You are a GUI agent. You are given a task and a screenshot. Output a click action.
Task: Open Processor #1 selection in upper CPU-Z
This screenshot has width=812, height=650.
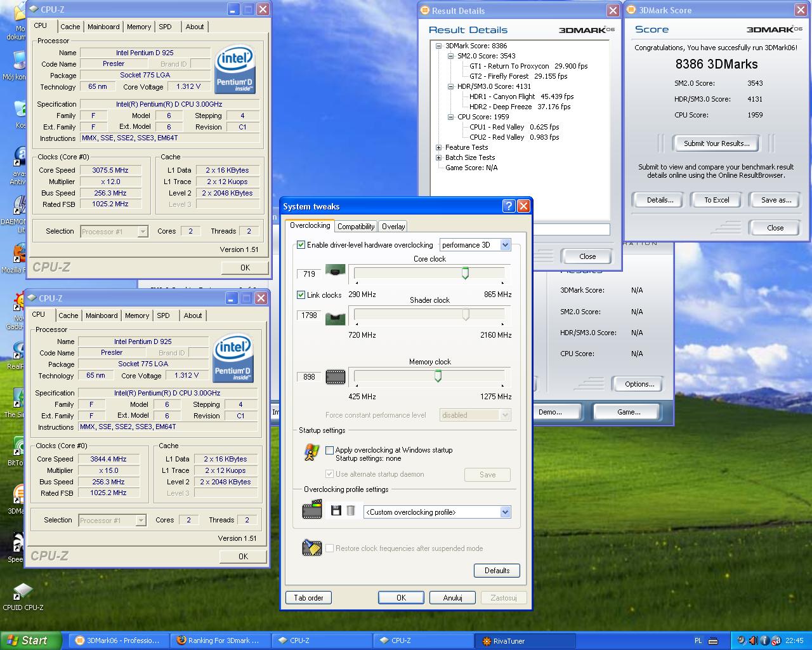[114, 232]
